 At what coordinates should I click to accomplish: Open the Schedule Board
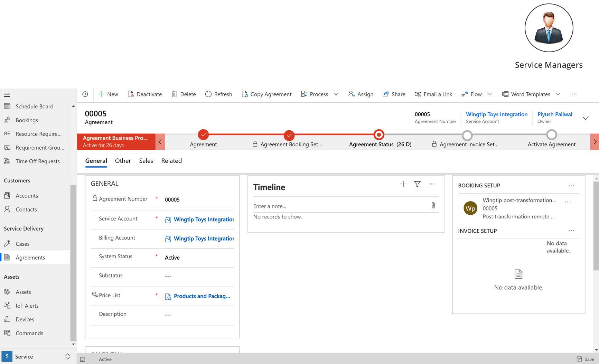point(35,106)
